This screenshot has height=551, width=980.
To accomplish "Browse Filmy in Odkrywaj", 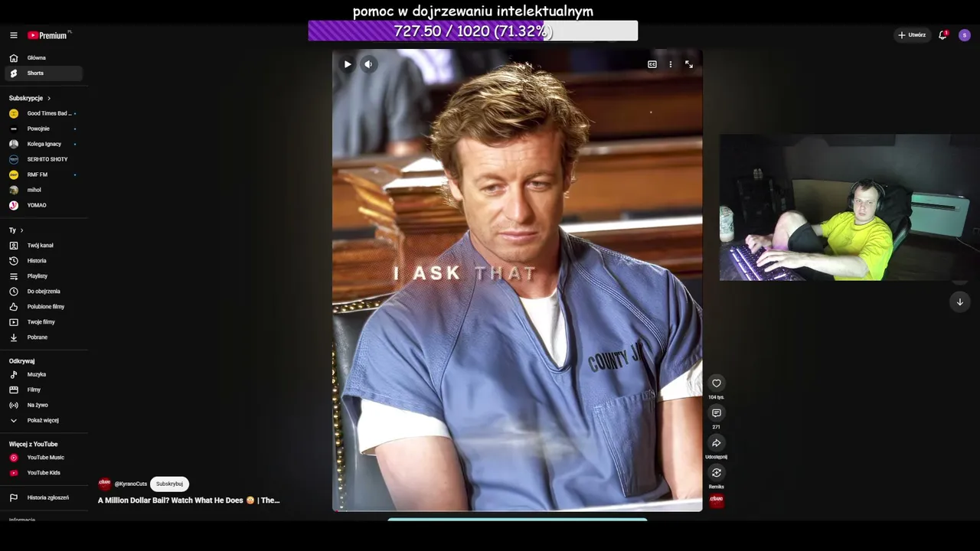I will (44, 390).
